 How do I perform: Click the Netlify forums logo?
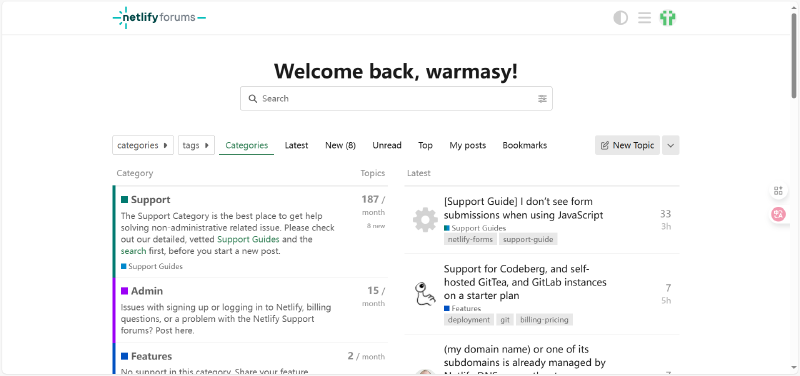pos(159,18)
